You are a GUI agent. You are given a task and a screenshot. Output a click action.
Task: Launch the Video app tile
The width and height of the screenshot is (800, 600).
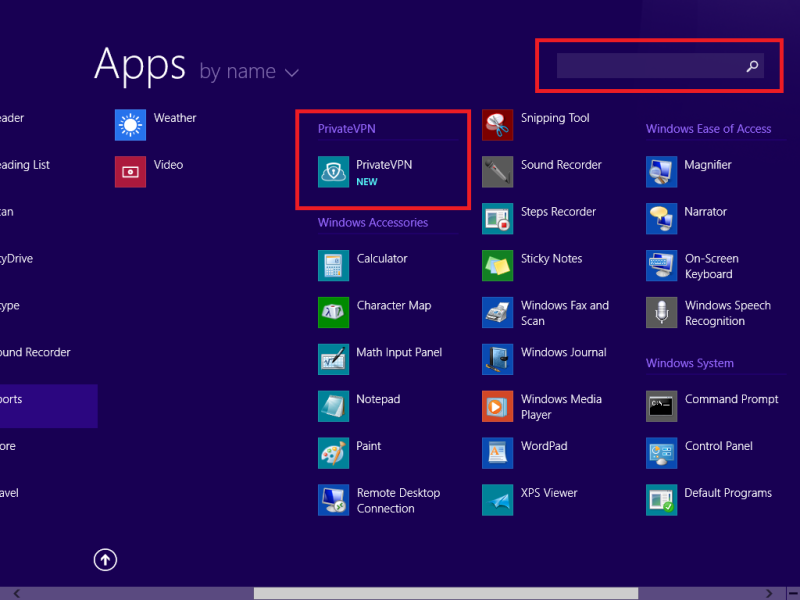coord(130,172)
